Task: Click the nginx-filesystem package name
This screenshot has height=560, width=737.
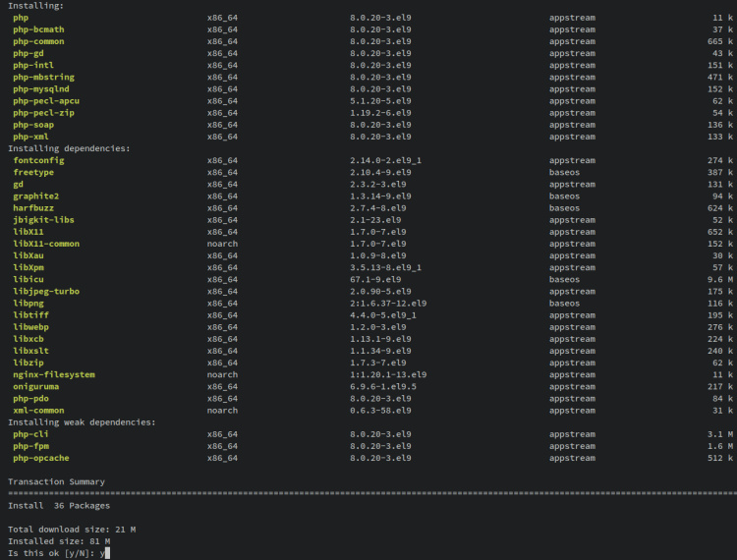Action: pyautogui.click(x=54, y=374)
